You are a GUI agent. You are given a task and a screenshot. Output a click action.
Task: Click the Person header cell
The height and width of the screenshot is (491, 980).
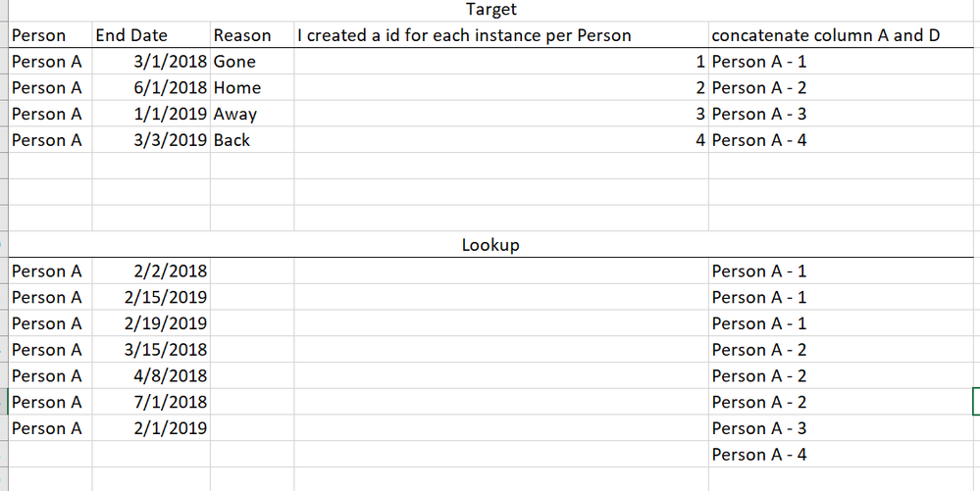coord(39,35)
